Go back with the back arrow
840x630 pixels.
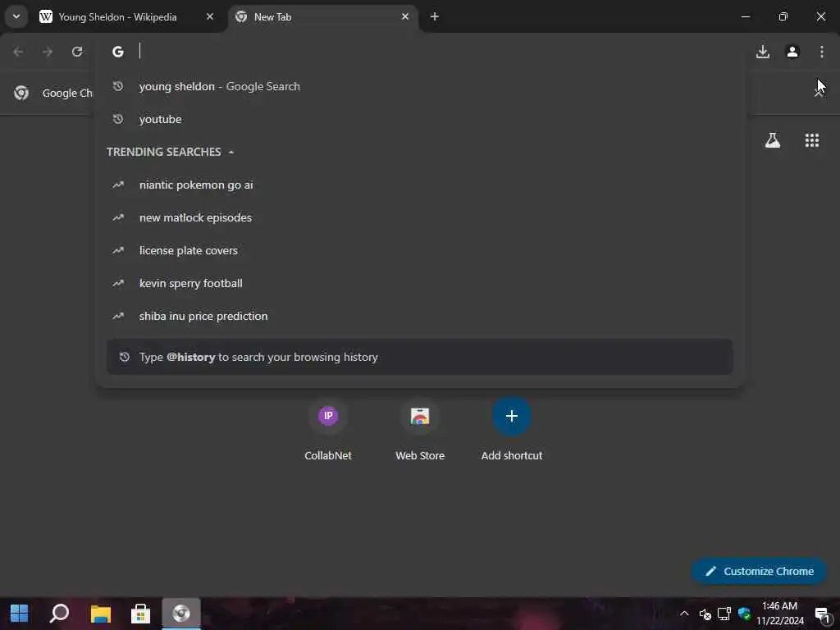[x=18, y=52]
